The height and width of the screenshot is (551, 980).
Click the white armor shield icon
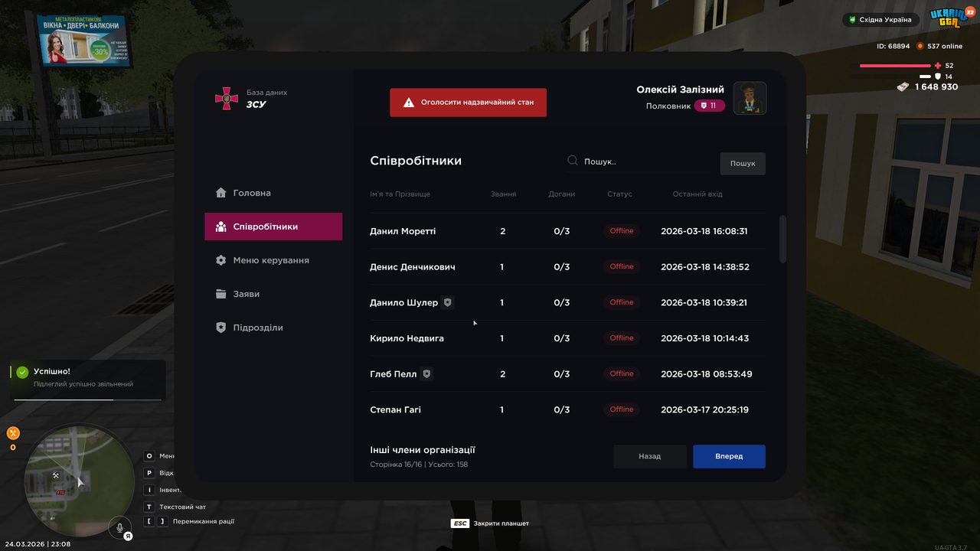coord(938,77)
